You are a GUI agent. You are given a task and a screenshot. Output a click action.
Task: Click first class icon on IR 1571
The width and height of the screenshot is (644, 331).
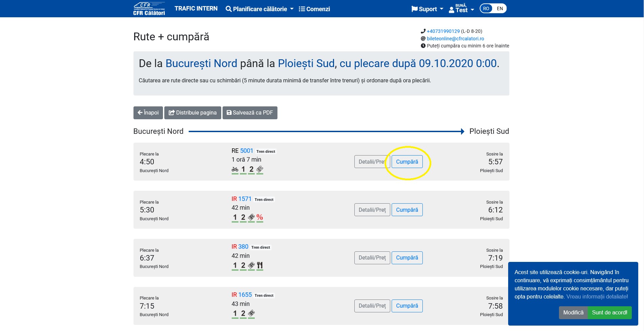coord(235,218)
